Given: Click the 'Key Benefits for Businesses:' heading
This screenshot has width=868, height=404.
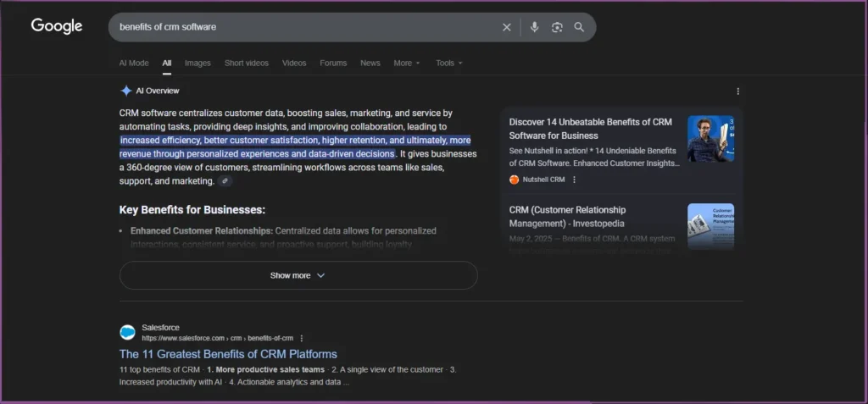Looking at the screenshot, I should point(192,210).
